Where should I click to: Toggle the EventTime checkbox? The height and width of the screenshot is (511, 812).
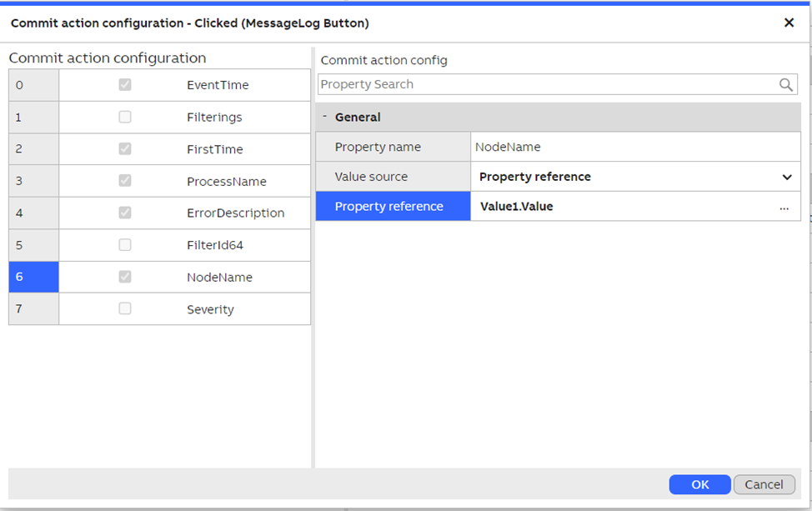[125, 84]
